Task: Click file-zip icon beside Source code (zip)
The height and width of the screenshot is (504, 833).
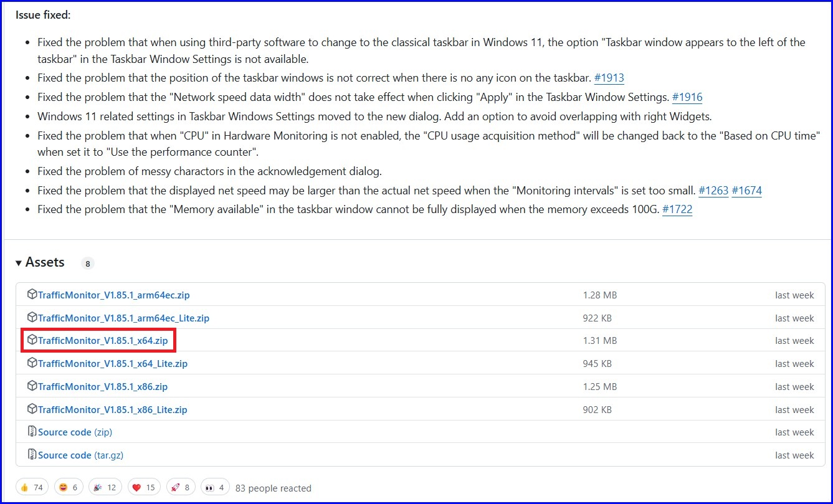Action: (x=32, y=432)
